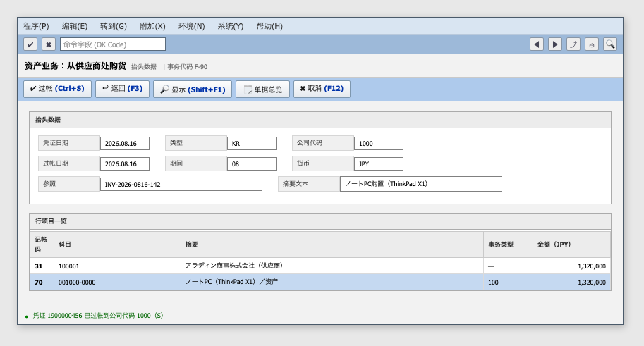The height and width of the screenshot is (346, 644).
Task: Click the 摘要 column header
Action: [x=332, y=245]
